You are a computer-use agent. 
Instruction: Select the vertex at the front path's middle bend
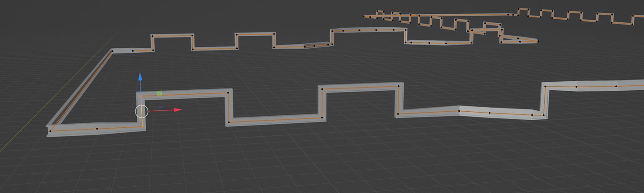click(459, 110)
